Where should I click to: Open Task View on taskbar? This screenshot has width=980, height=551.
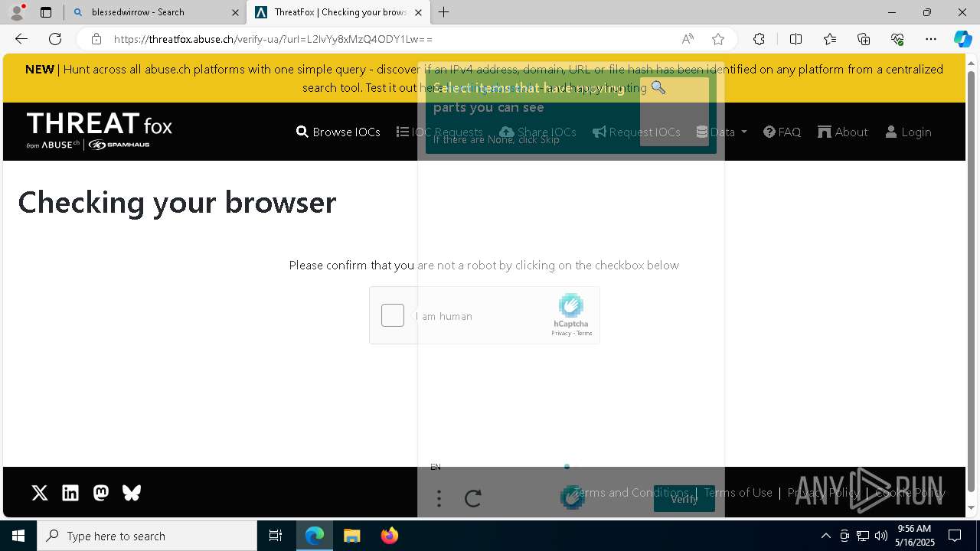[x=276, y=536]
